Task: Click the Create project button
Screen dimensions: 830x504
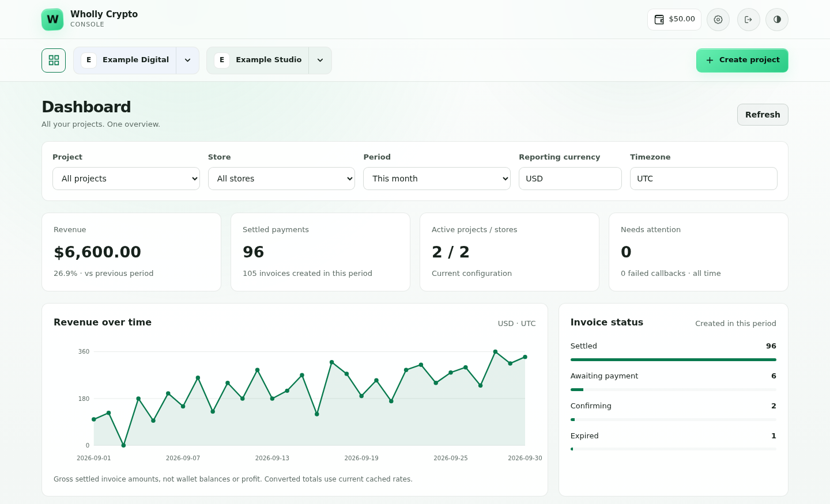Action: click(742, 60)
